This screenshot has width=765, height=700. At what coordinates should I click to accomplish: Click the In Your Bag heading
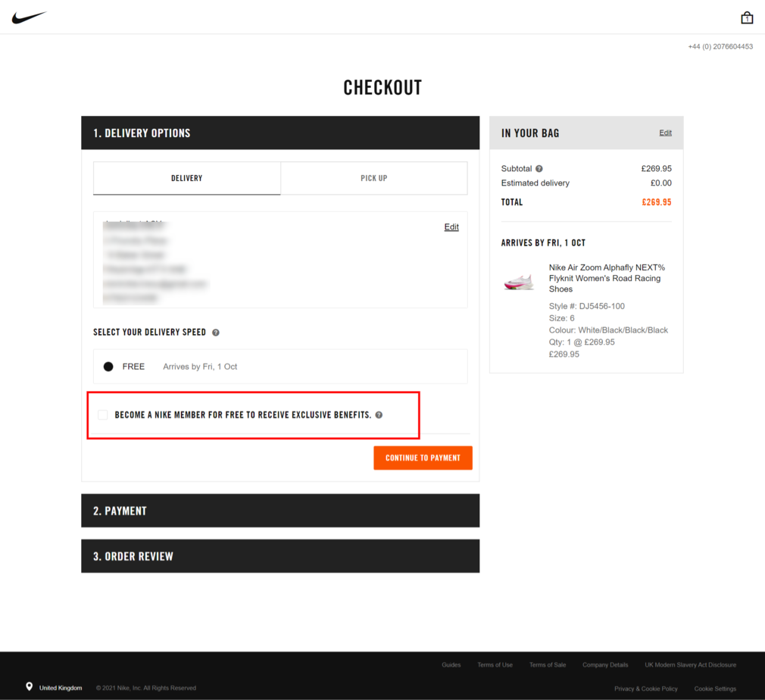(530, 133)
